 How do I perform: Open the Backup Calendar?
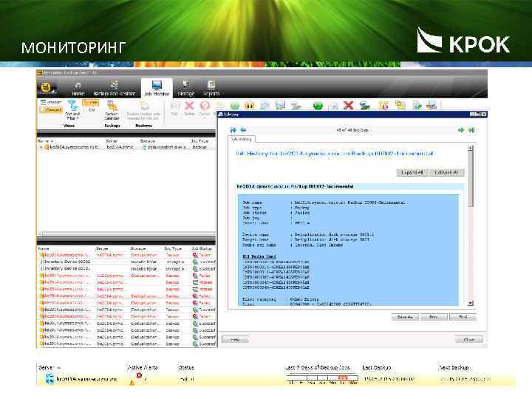(x=112, y=110)
